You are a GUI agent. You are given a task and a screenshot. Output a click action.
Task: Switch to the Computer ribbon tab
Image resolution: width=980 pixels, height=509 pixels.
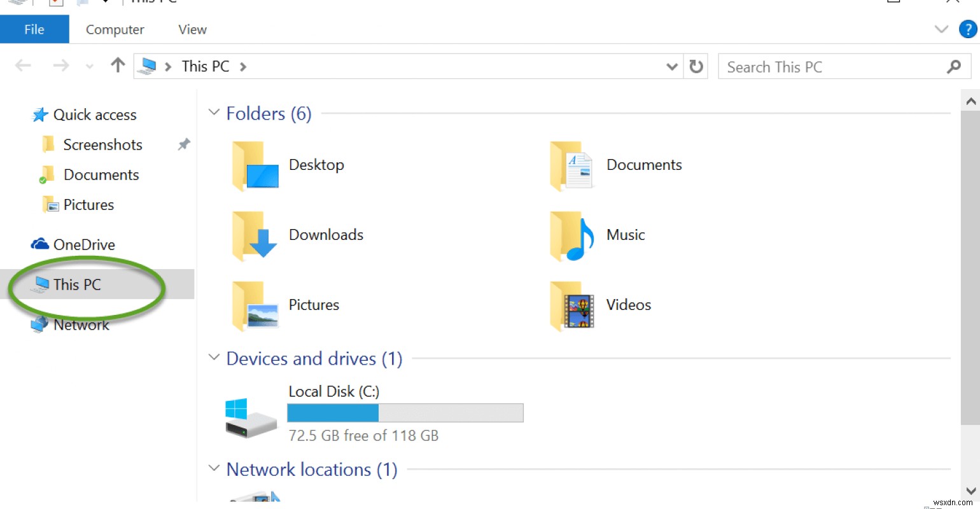(115, 29)
